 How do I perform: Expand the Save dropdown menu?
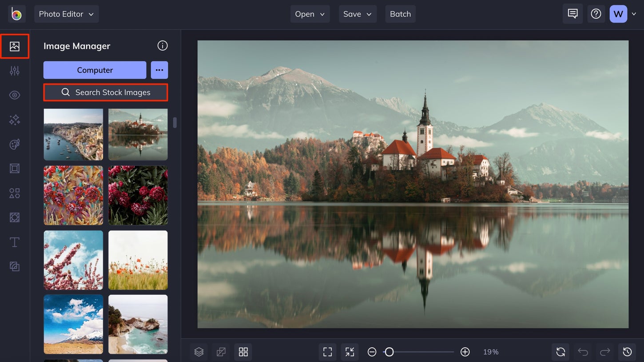tap(357, 14)
